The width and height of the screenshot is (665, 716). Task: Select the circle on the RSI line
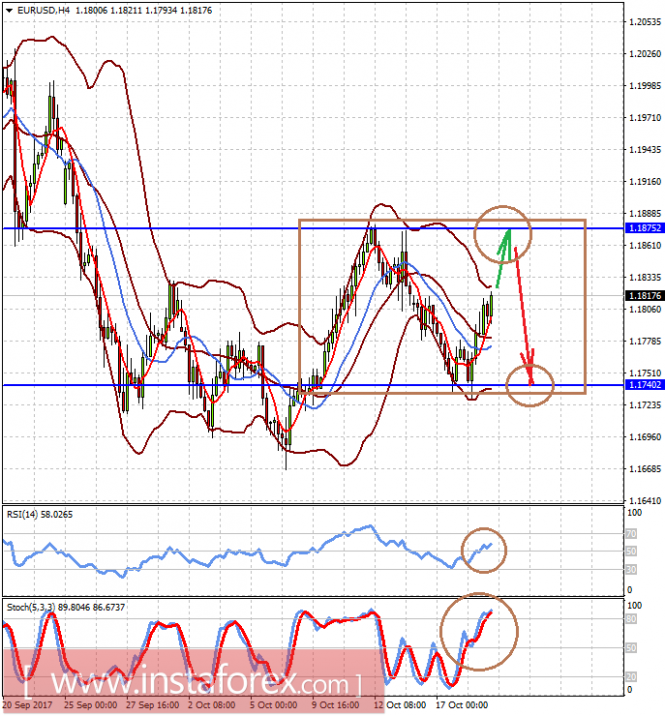coord(484,550)
